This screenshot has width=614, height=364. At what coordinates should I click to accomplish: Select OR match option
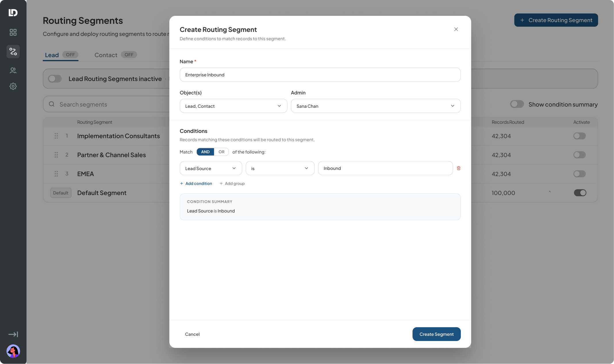tap(221, 152)
